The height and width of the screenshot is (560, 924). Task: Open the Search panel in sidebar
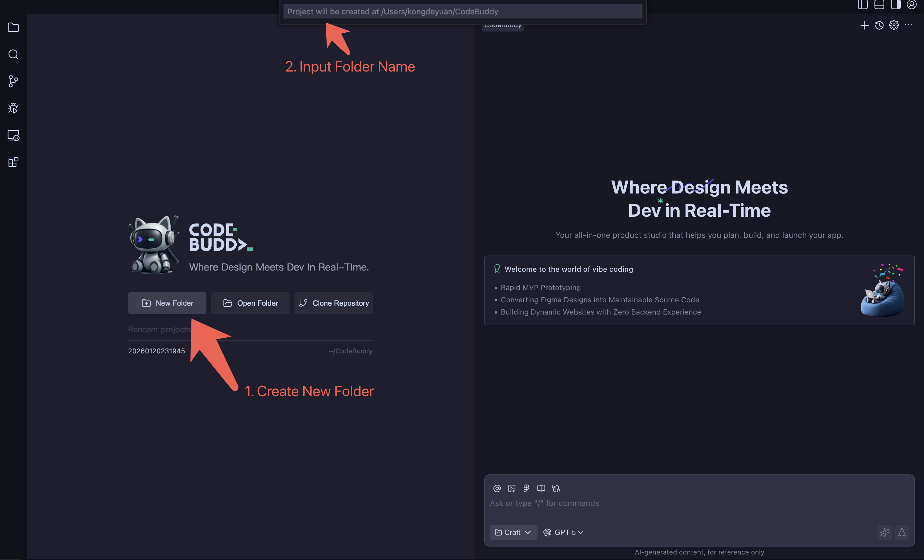[x=13, y=54]
